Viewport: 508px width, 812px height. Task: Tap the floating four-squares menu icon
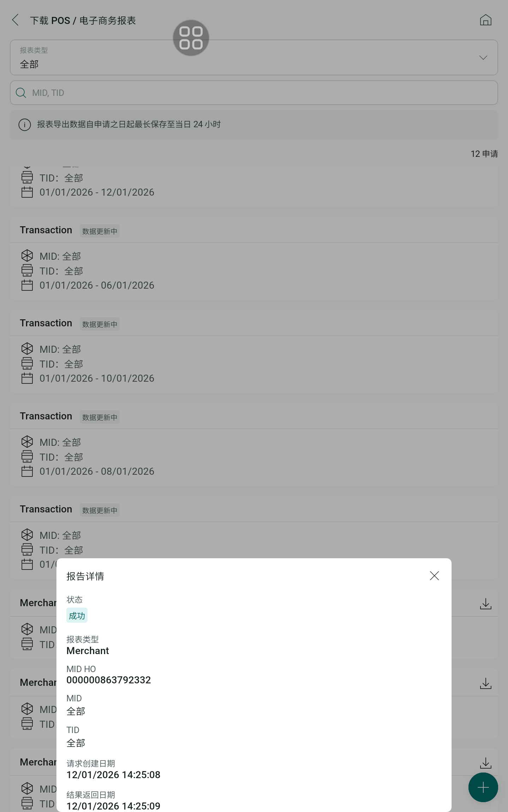(x=191, y=38)
